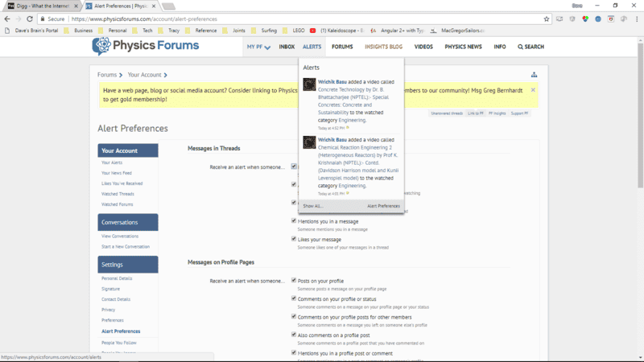This screenshot has height=362, width=644.
Task: Open 'Watched Threads' in the sidebar
Action: click(x=118, y=194)
